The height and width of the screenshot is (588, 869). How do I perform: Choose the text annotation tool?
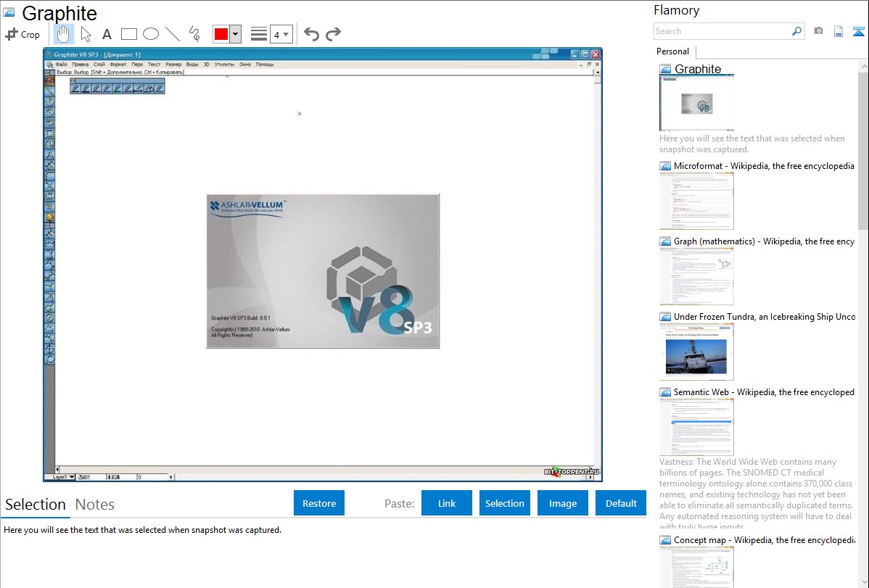click(x=107, y=34)
